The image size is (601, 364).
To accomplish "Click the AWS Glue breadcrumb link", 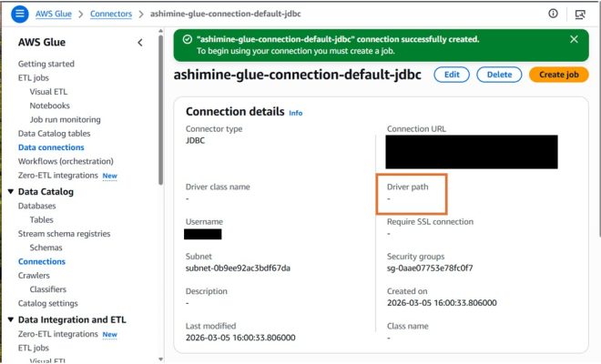I will click(56, 15).
